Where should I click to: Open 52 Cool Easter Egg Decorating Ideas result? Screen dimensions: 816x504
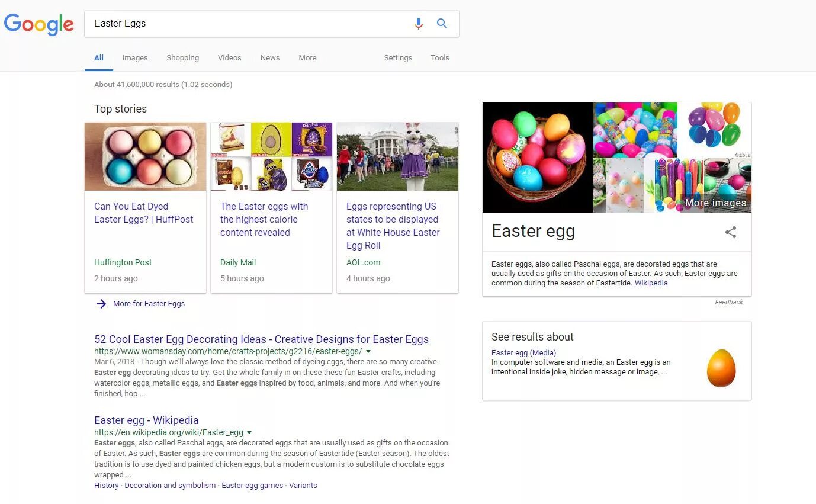(261, 339)
